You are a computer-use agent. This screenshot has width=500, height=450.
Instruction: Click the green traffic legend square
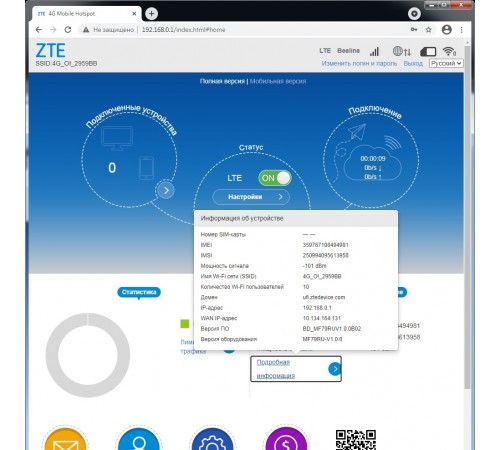pos(185,324)
